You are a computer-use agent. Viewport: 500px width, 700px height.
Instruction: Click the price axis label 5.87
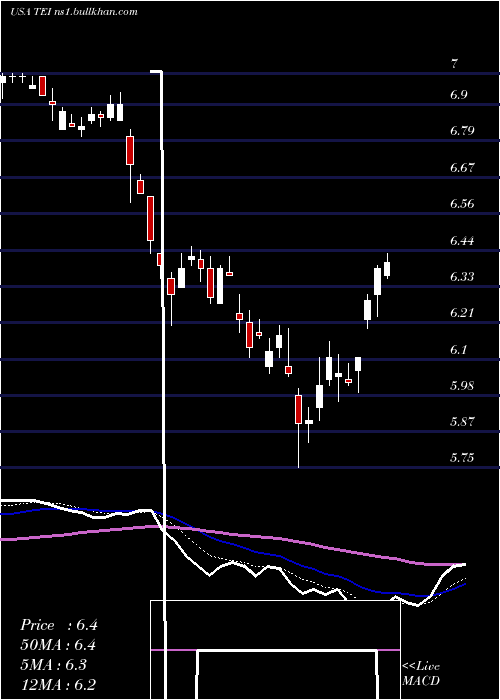point(462,421)
